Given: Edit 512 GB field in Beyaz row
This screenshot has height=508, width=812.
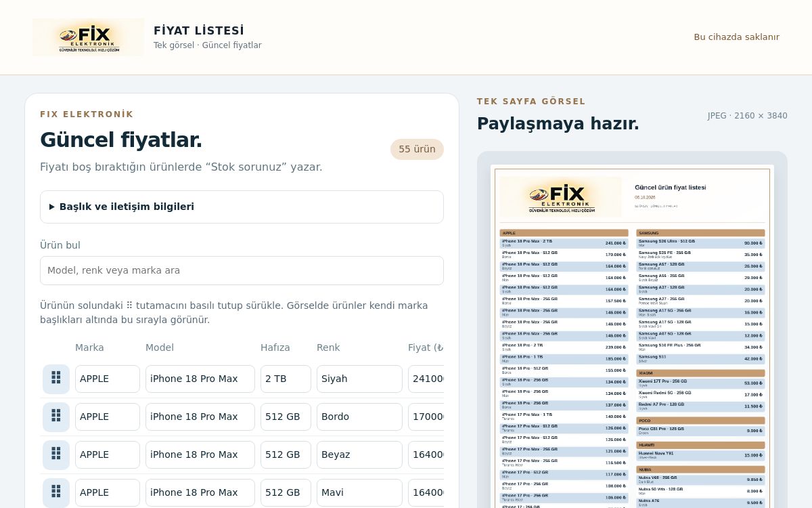Looking at the screenshot, I should (x=286, y=455).
